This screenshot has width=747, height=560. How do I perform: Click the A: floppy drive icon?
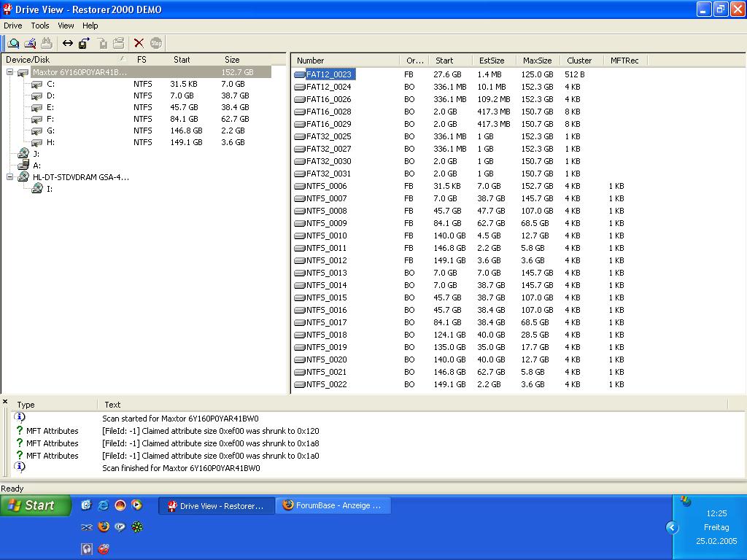coord(23,166)
